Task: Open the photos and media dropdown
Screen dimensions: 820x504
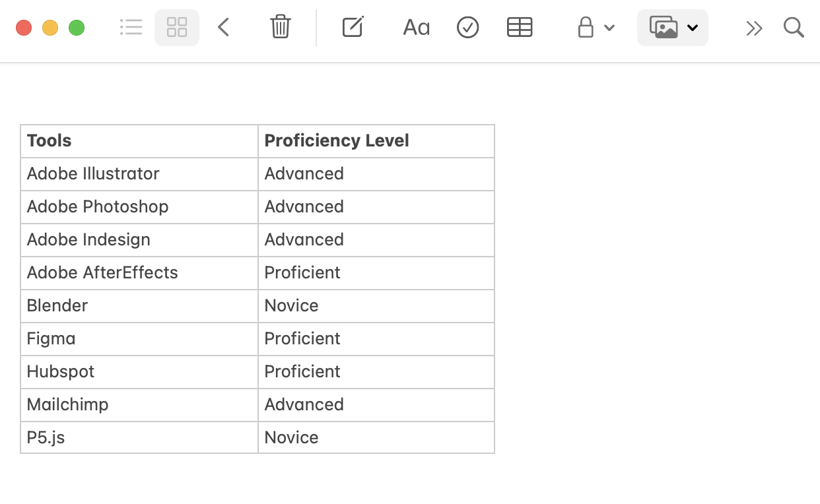Action: (x=673, y=28)
